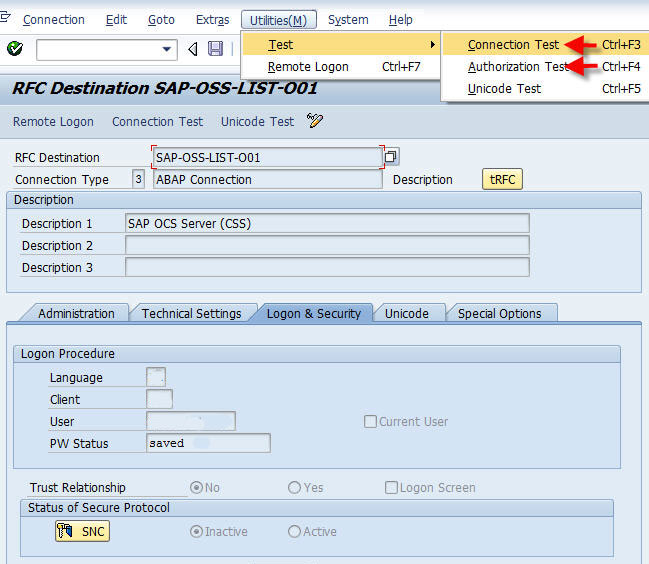Choose Unicode Test from Test submenu
This screenshot has width=649, height=564.
(x=546, y=89)
